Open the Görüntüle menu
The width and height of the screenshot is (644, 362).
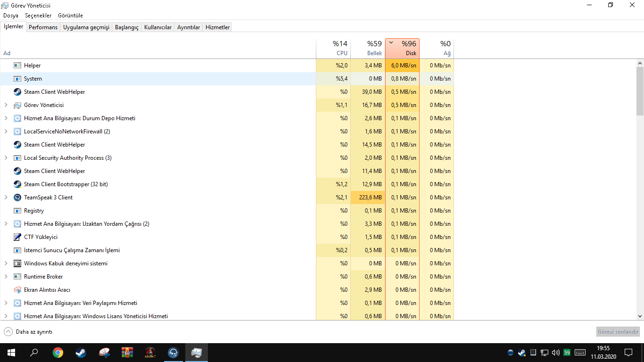tap(70, 16)
